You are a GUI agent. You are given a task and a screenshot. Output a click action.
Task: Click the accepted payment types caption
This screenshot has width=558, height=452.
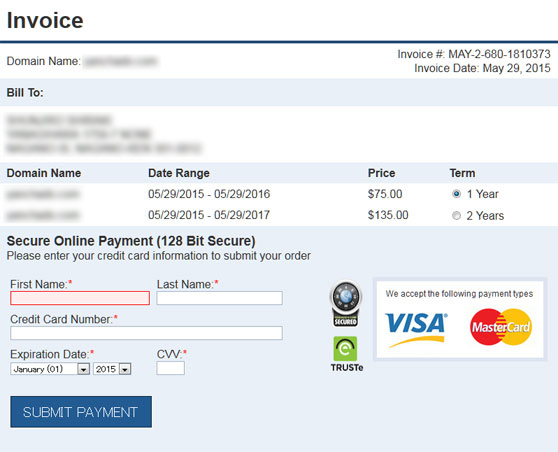459,294
